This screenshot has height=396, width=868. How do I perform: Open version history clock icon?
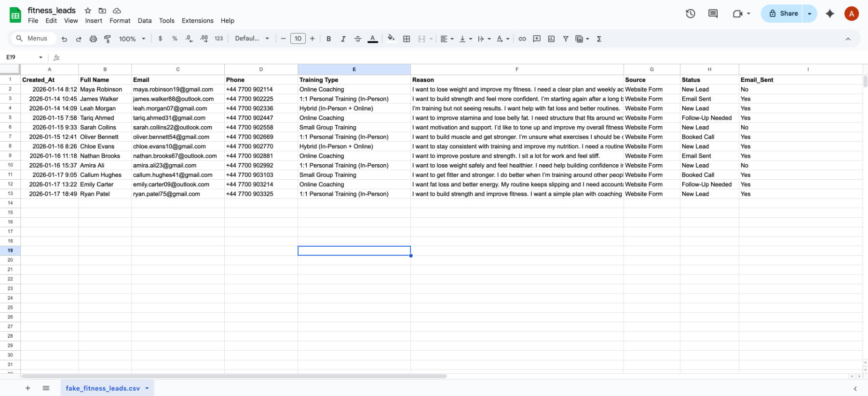click(690, 13)
